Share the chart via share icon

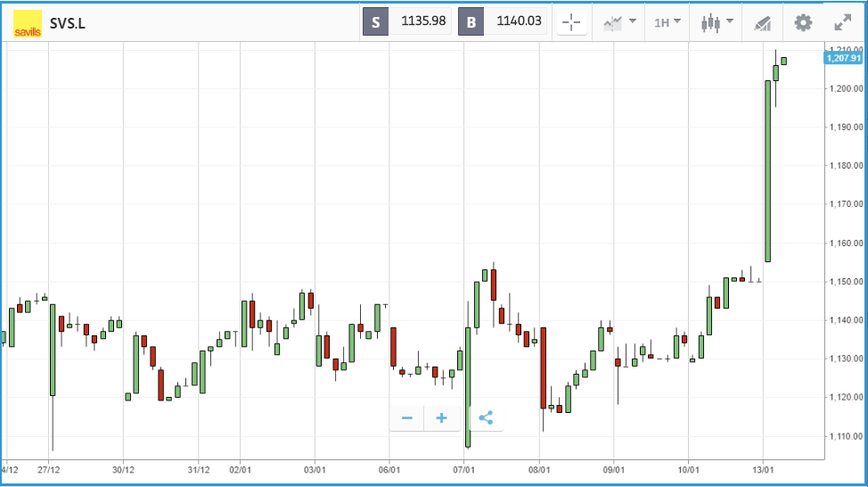pos(486,418)
